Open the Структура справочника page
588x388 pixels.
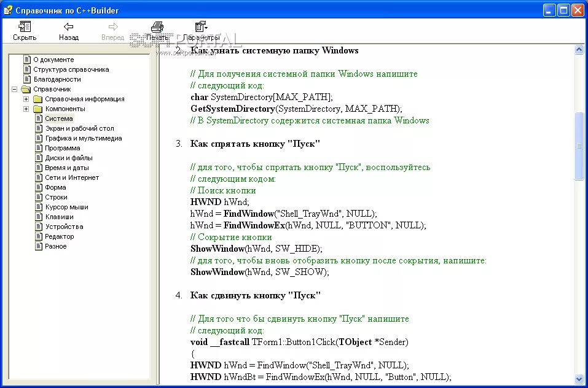(71, 69)
